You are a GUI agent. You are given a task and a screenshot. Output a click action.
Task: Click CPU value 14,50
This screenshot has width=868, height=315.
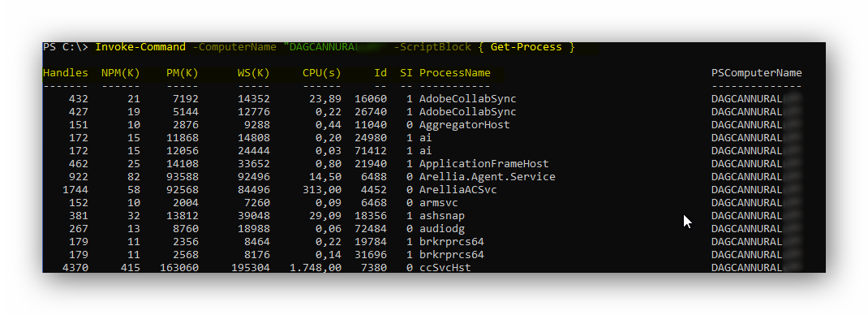coord(325,177)
